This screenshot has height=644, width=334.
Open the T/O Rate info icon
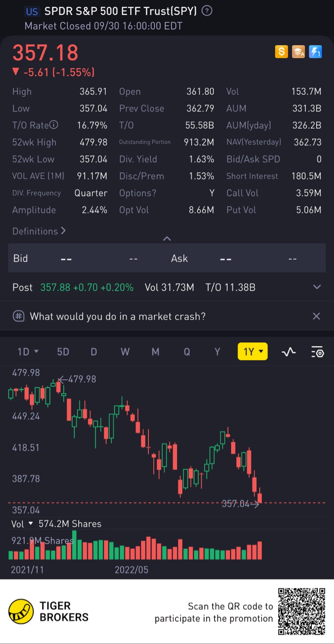point(53,125)
